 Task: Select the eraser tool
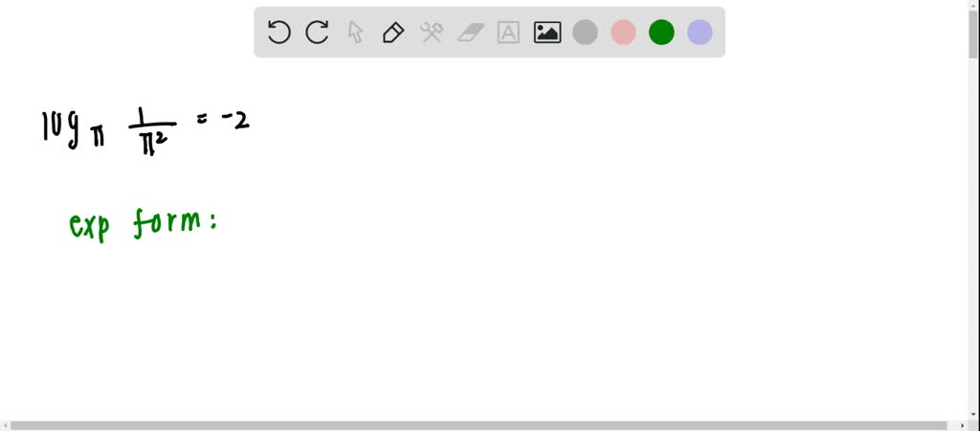(x=471, y=32)
